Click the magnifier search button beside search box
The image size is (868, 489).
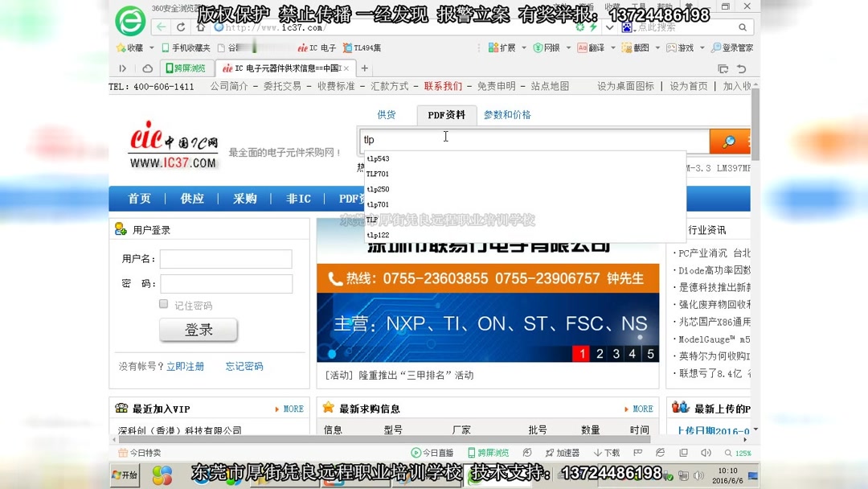pos(728,141)
